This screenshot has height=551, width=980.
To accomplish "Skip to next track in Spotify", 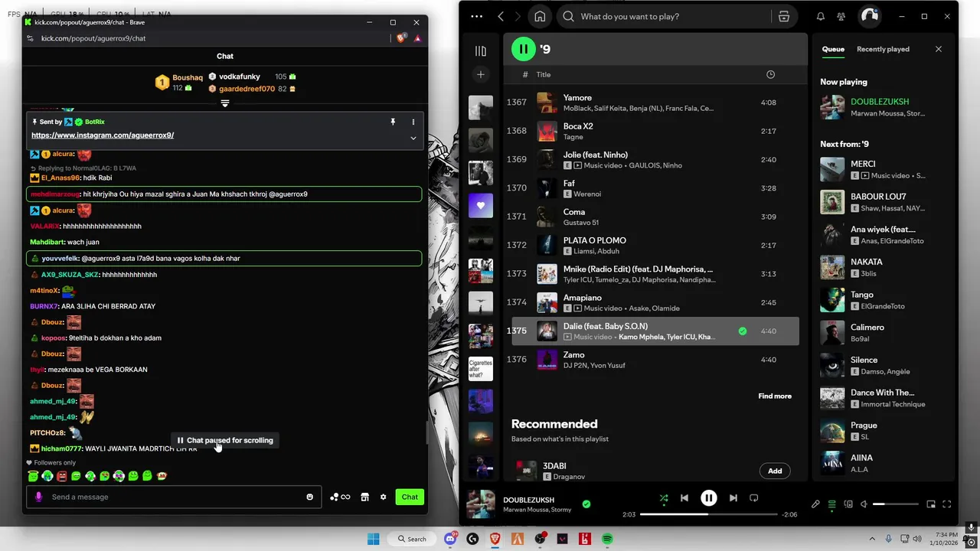I will (733, 498).
